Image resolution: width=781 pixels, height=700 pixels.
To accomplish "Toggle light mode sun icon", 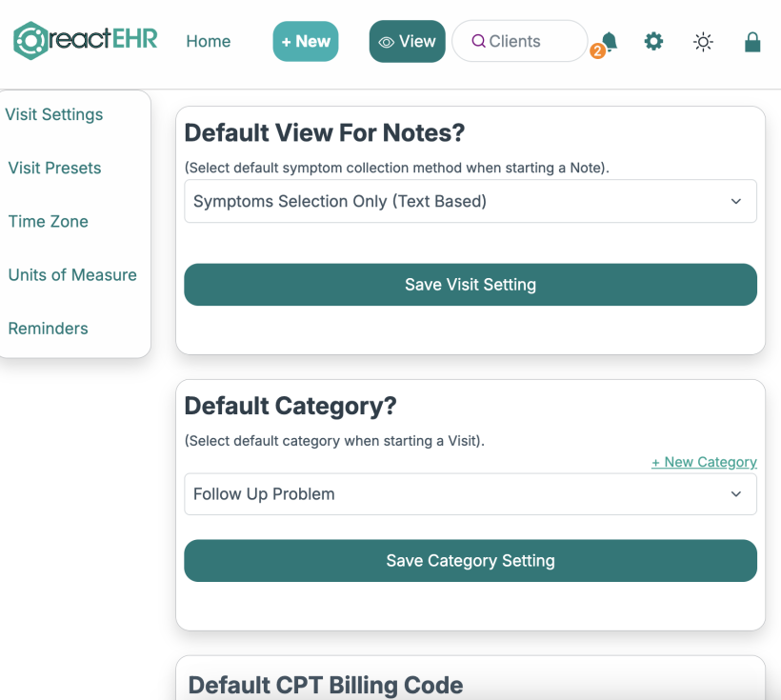I will point(703,42).
